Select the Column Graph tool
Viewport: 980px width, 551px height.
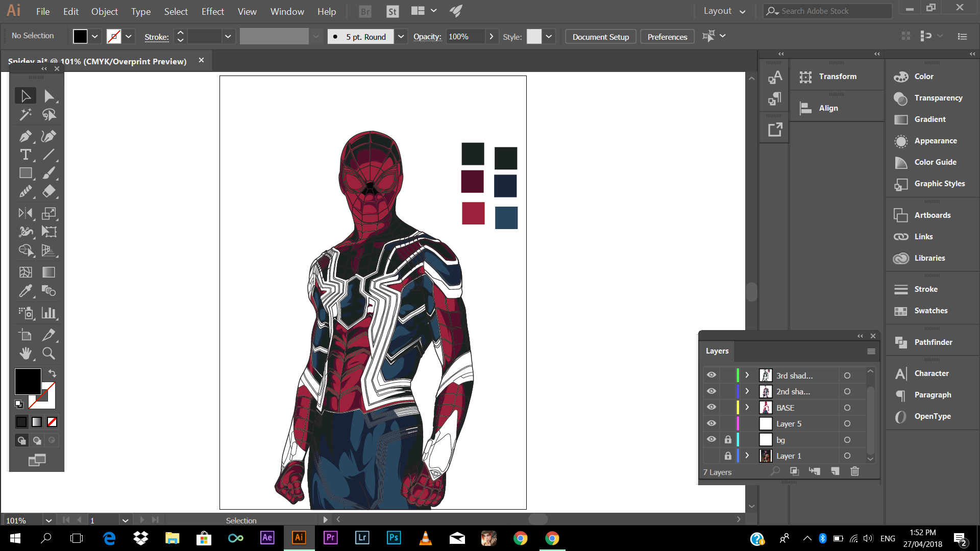49,313
